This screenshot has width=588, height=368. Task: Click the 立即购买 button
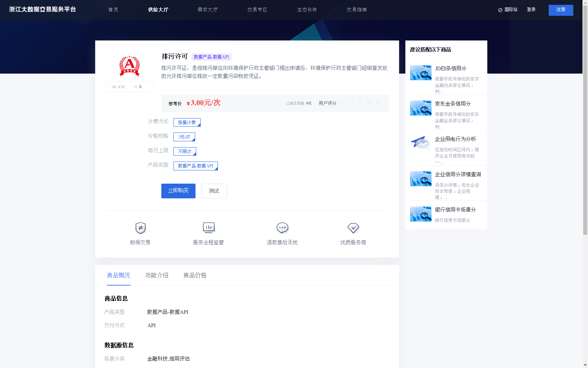tap(178, 191)
